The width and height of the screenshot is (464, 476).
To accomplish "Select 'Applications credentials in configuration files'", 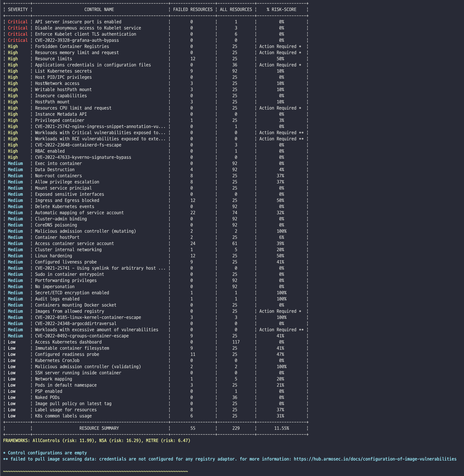I will pyautogui.click(x=93, y=65).
